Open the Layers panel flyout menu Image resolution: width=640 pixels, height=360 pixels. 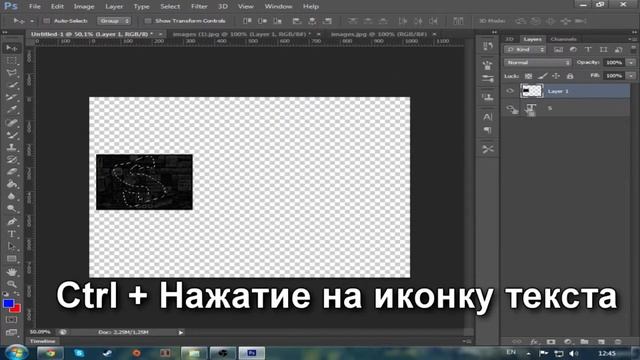632,39
